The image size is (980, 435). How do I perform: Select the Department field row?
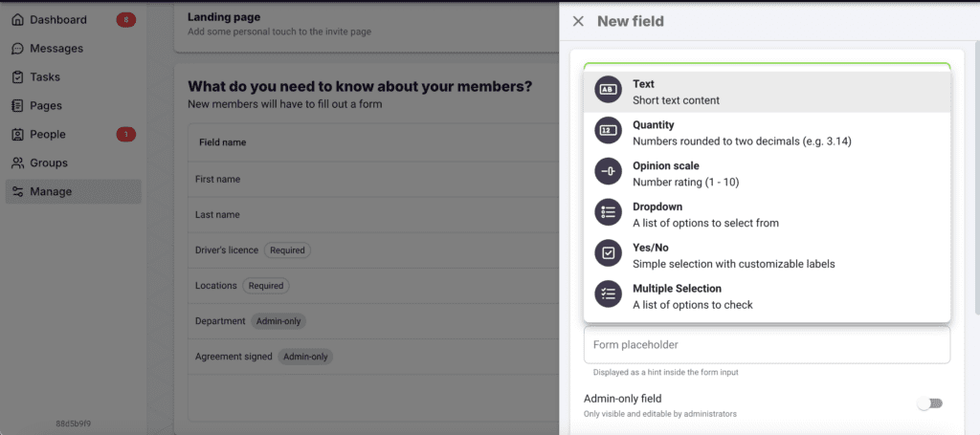[x=222, y=321]
